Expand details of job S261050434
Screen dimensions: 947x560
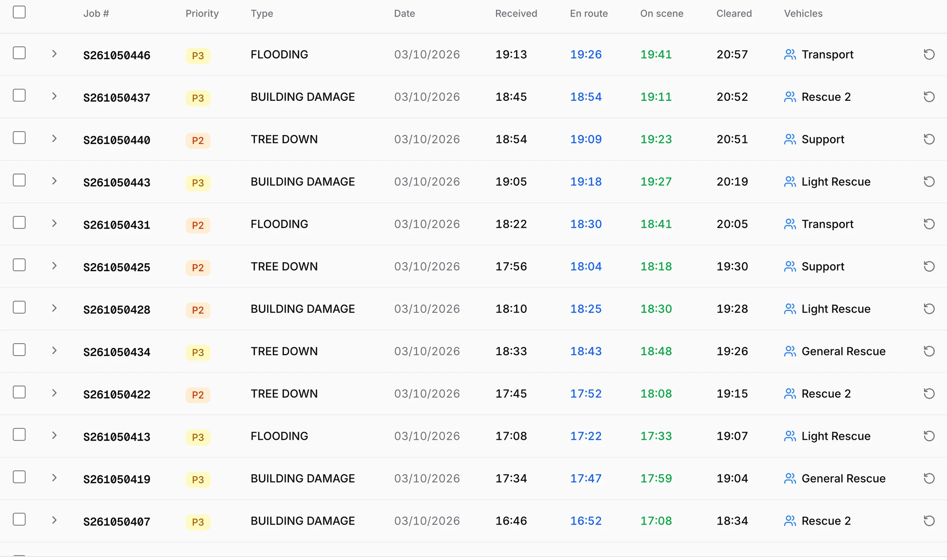pos(54,351)
